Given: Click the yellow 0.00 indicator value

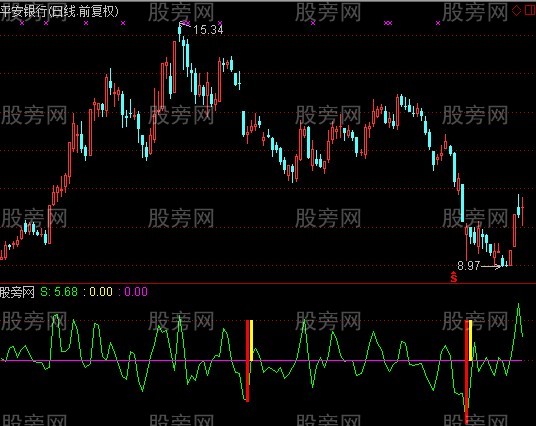Looking at the screenshot, I should [x=101, y=292].
